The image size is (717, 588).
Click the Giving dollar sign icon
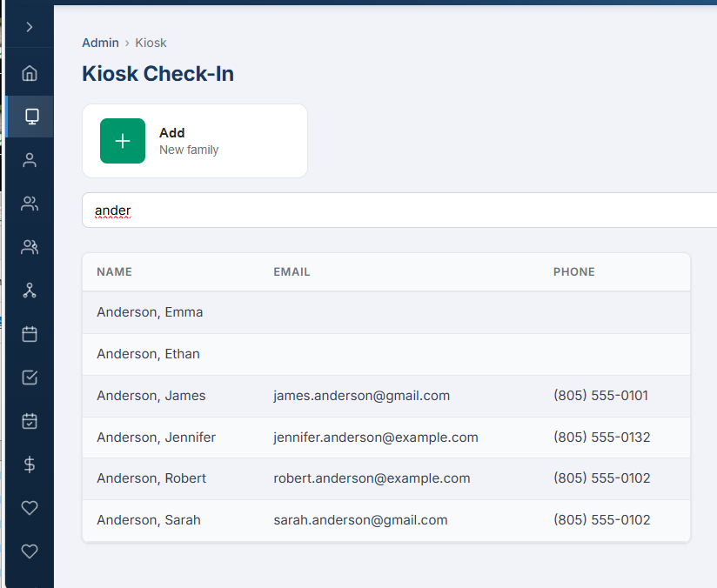coord(30,464)
